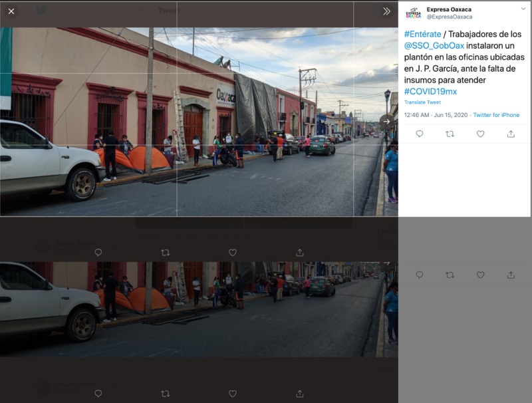Retweet the Expresa Oaxaca tweet in the sidebar
The width and height of the screenshot is (532, 403).
(x=450, y=134)
